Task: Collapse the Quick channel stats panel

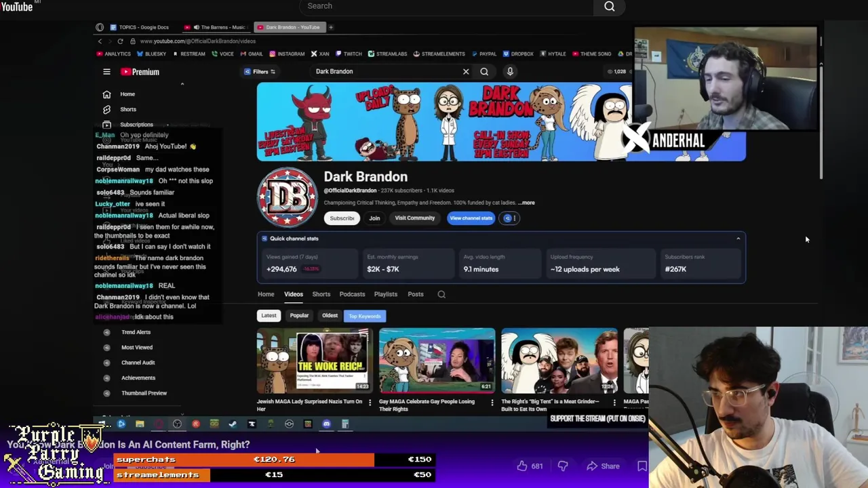Action: [738, 239]
